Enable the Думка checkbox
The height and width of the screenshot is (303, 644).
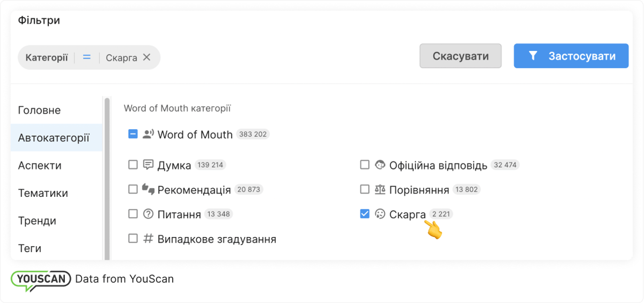133,164
